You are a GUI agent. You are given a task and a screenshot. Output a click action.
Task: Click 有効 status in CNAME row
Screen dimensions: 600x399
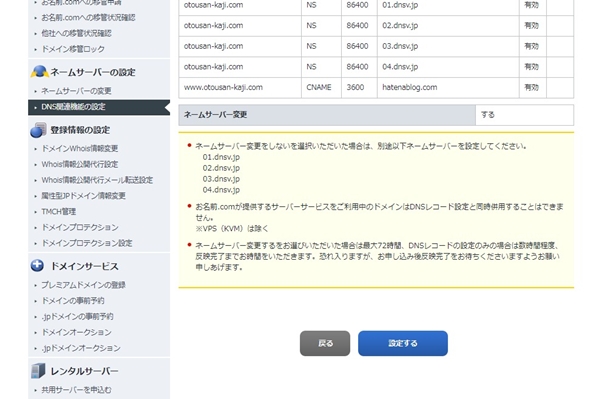pyautogui.click(x=532, y=87)
